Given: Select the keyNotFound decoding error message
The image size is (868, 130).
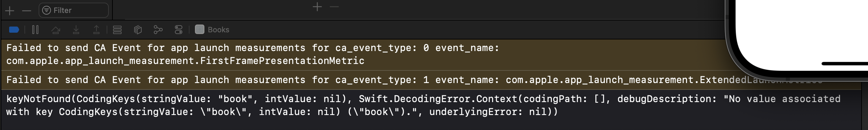Looking at the screenshot, I should point(431,105).
